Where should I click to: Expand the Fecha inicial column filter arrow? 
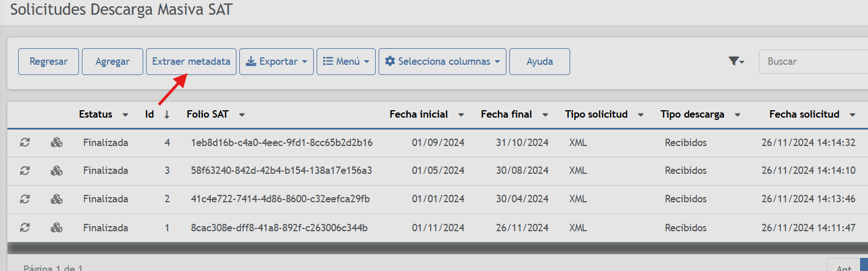pyautogui.click(x=461, y=115)
